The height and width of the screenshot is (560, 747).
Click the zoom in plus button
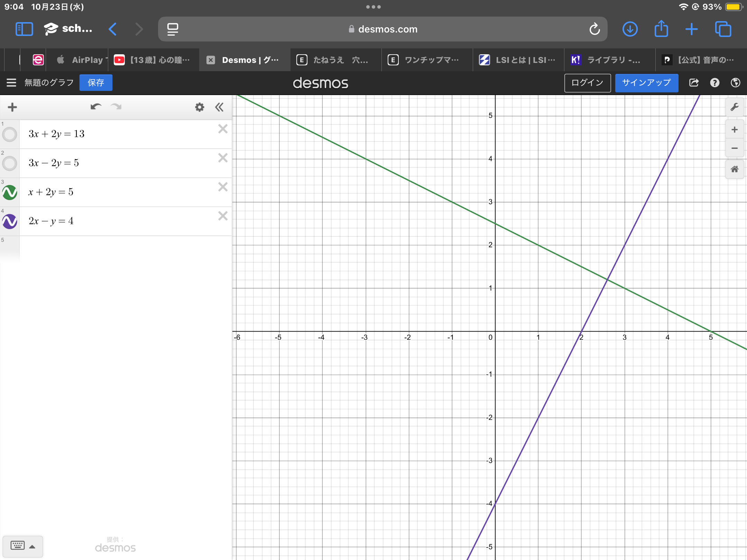[x=734, y=130]
